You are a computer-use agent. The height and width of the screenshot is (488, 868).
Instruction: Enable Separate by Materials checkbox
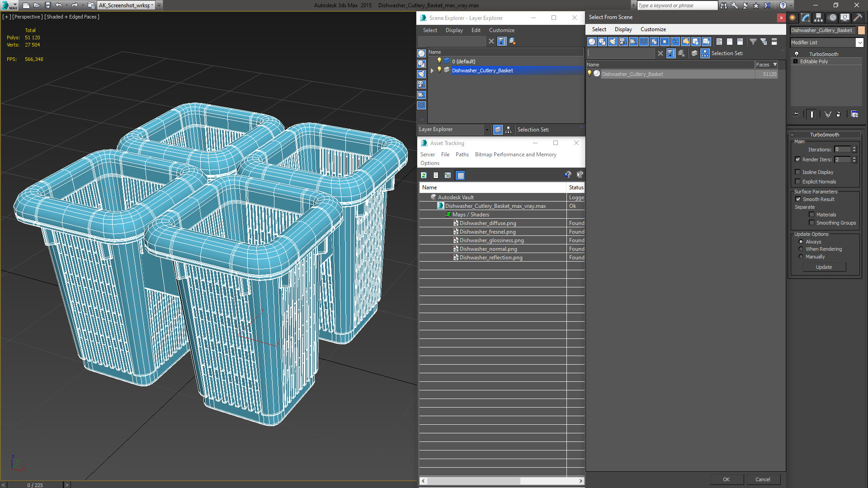click(x=811, y=215)
